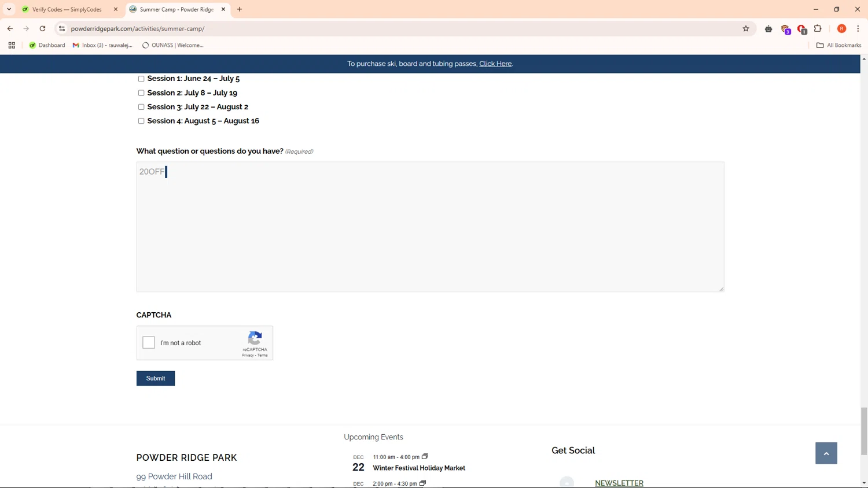Open the All Bookmarks folder
Viewport: 868px width, 488px height.
pyautogui.click(x=838, y=45)
